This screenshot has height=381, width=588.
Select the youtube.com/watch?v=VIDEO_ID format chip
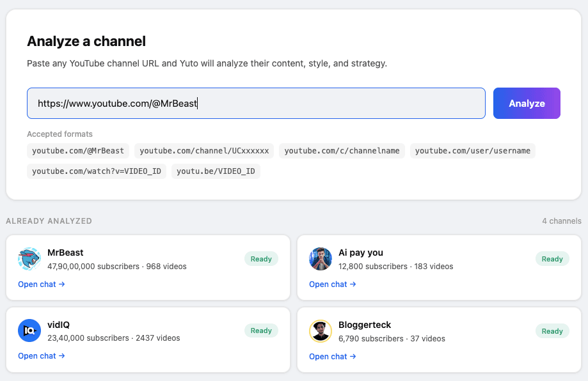tap(97, 171)
